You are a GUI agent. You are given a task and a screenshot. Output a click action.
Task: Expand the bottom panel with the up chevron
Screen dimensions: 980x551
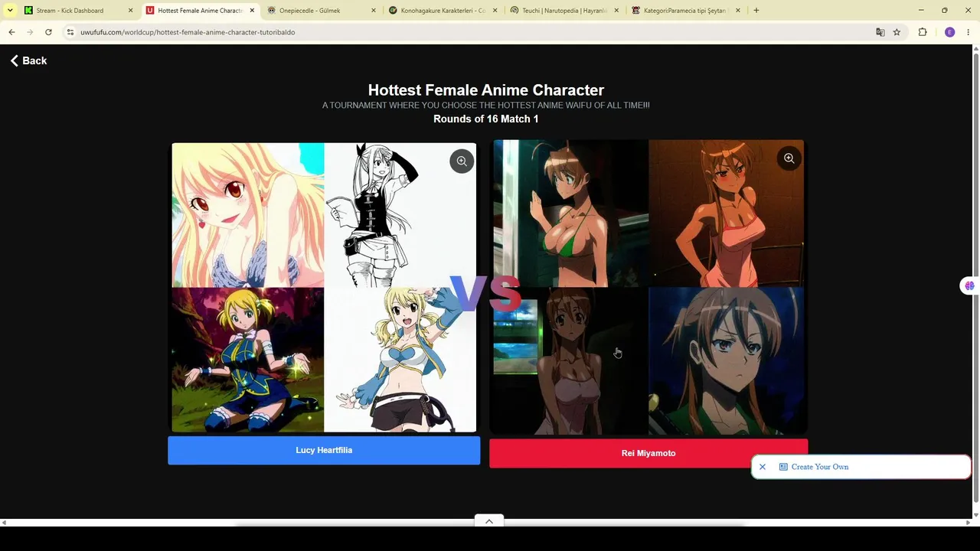pyautogui.click(x=489, y=521)
